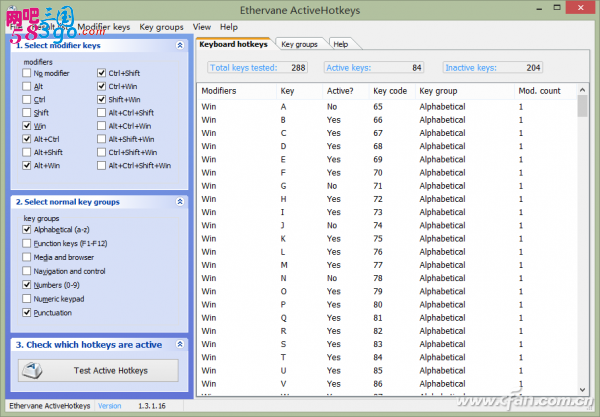Click the Test Active Hotkeys button
This screenshot has height=417, width=600.
point(98,370)
